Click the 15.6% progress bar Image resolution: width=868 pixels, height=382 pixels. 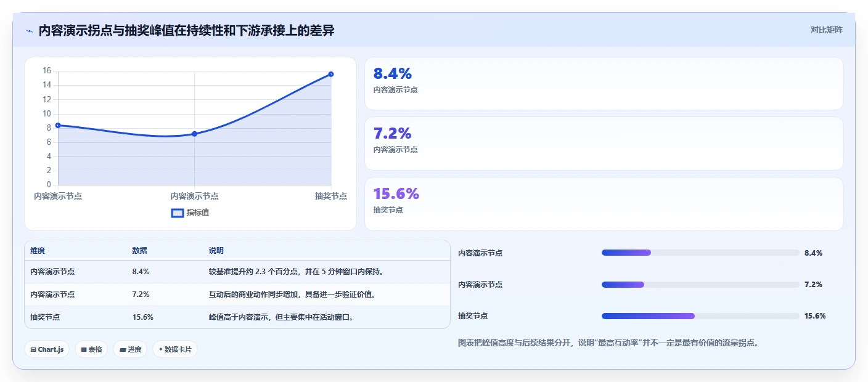click(700, 316)
